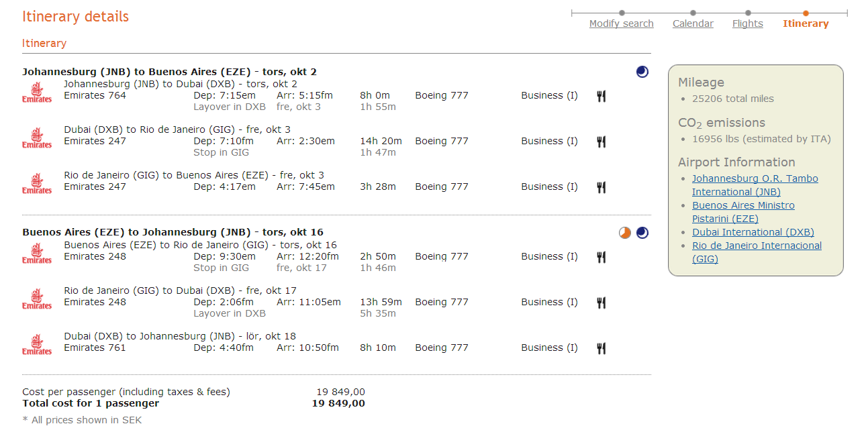The height and width of the screenshot is (426, 868).
Task: Click meal icon for Emirates 761 flight
Action: [x=601, y=348]
